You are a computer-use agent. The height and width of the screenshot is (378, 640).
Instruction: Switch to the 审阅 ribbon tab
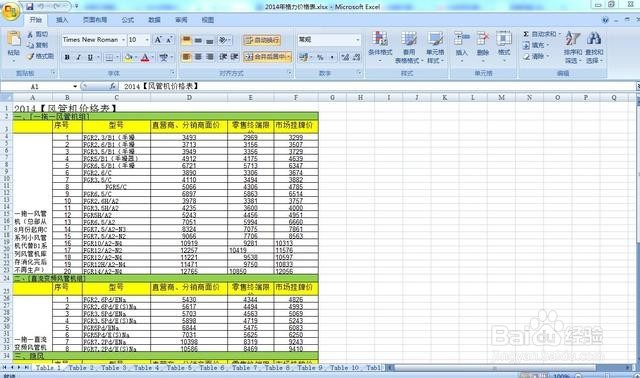click(x=181, y=20)
